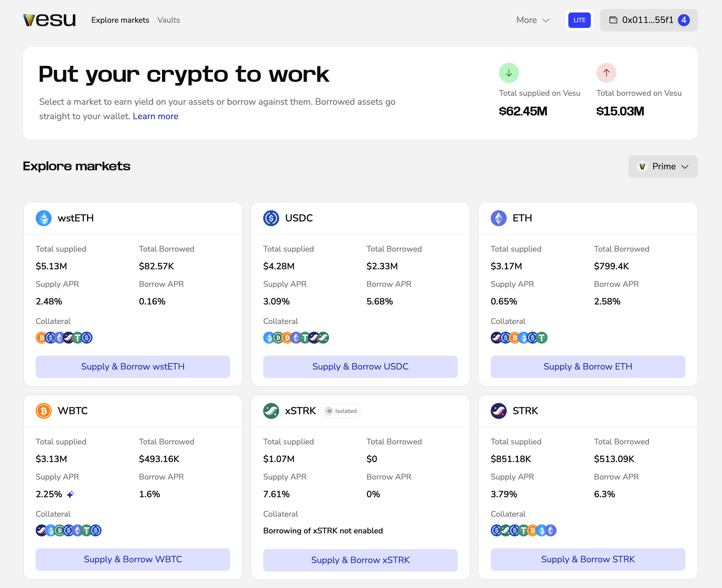Click the green Bitcoin collateral icon in USDC card
This screenshot has width=722, height=588.
click(x=278, y=338)
